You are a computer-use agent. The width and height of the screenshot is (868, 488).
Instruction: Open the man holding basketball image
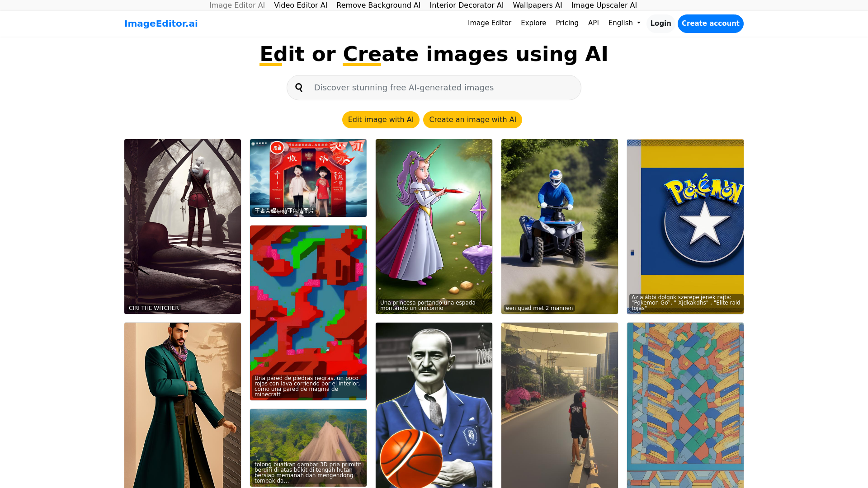(434, 405)
